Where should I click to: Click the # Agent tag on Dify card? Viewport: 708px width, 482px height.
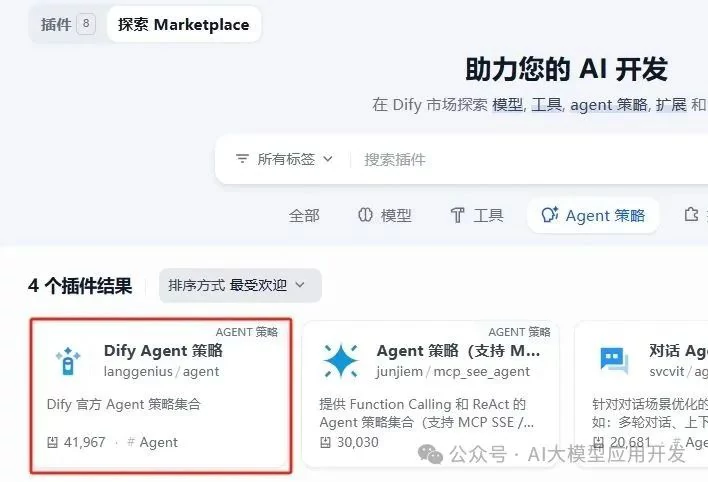click(152, 442)
